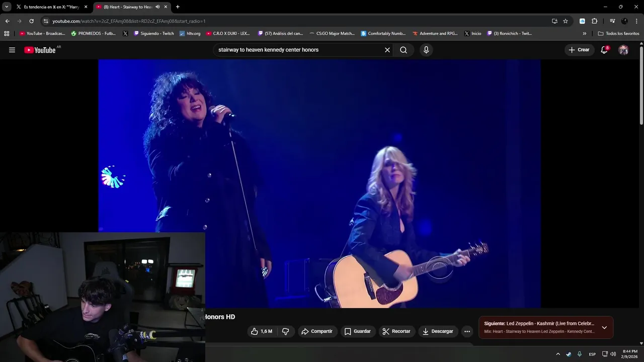Click the video player to pause
644x362 pixels.
click(319, 184)
